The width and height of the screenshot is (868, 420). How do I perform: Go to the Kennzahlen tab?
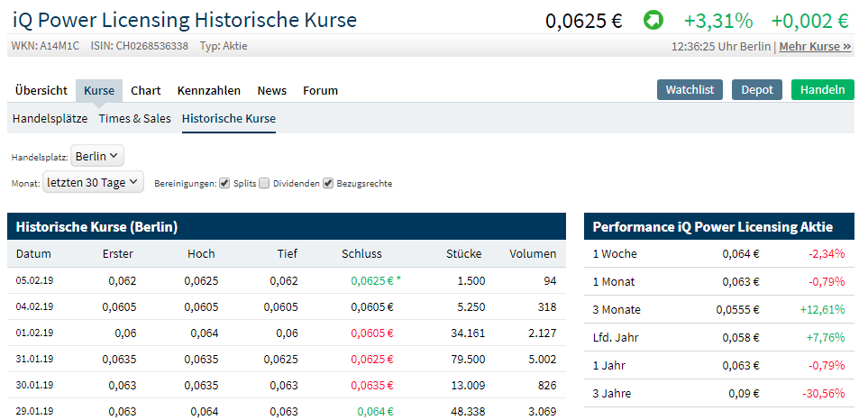click(209, 90)
